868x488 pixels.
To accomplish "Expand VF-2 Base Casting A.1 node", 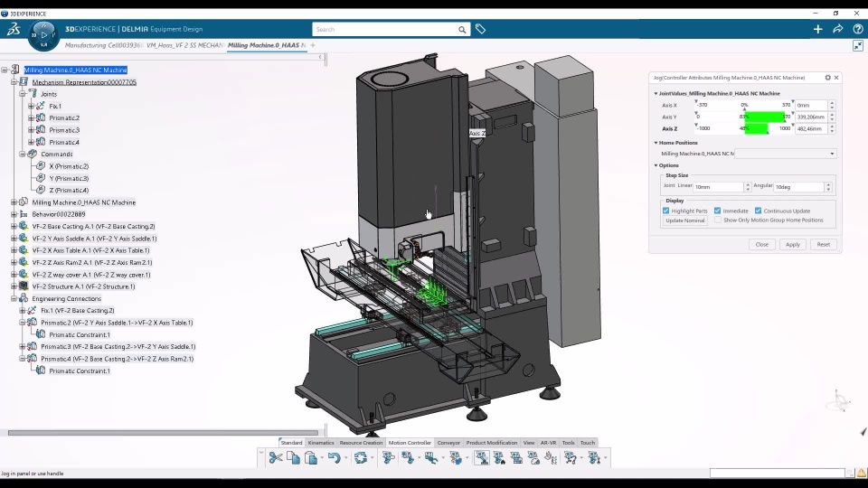I will (14, 226).
